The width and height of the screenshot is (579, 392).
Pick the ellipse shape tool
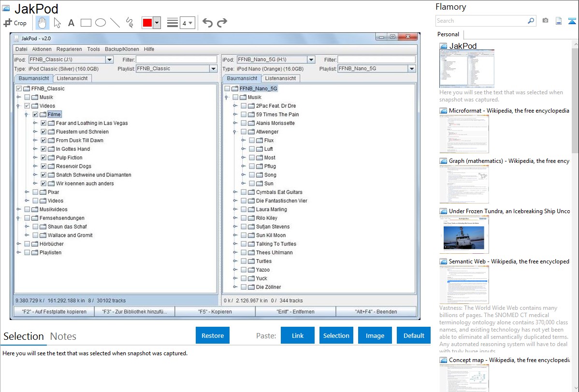pos(101,23)
